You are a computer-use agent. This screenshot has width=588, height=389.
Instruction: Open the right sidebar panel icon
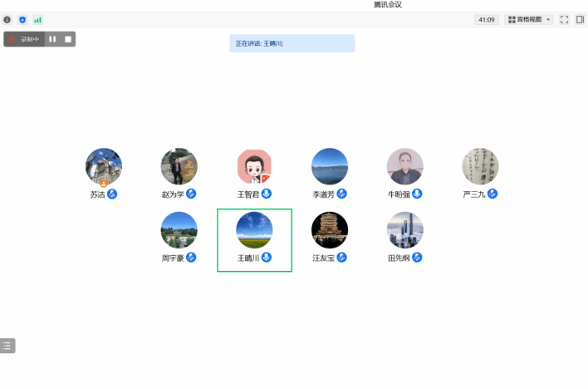click(580, 19)
